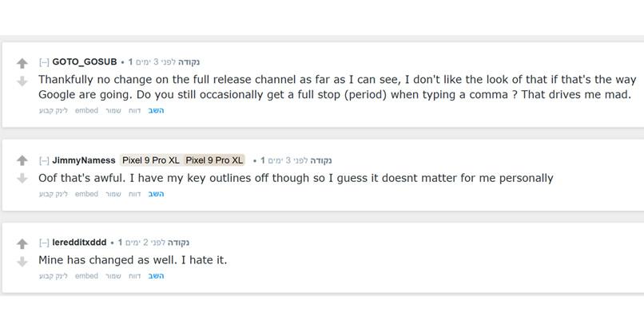Upvote GOTO_GOSUB's comment
644x332 pixels.
(x=22, y=63)
